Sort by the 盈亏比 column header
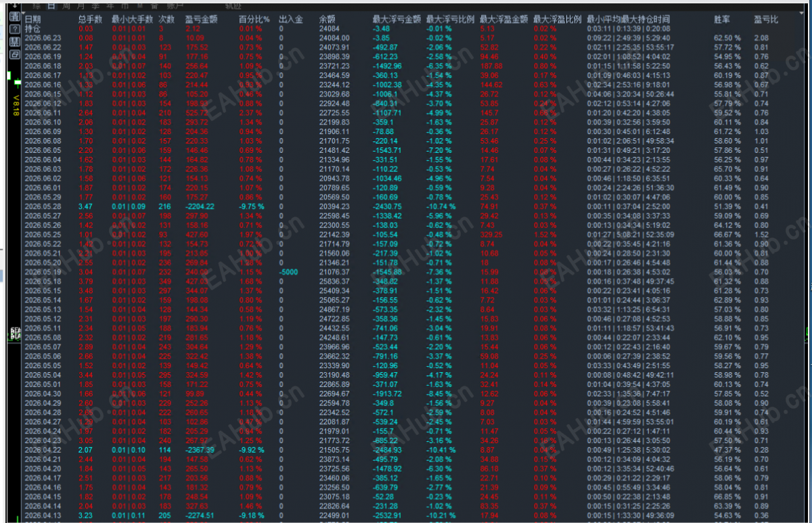This screenshot has width=812, height=523. (x=767, y=20)
